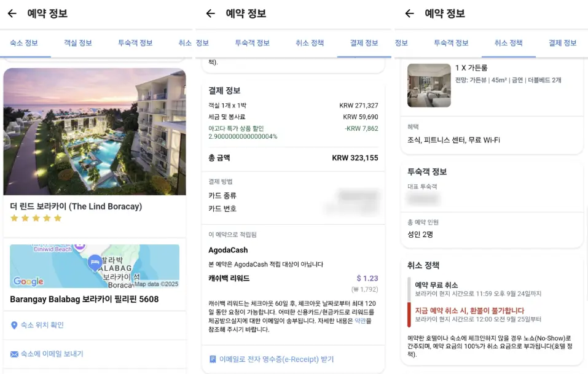
Task: Request 이메일로 전자 영수증(e-Receipt) 받기
Action: point(276,359)
